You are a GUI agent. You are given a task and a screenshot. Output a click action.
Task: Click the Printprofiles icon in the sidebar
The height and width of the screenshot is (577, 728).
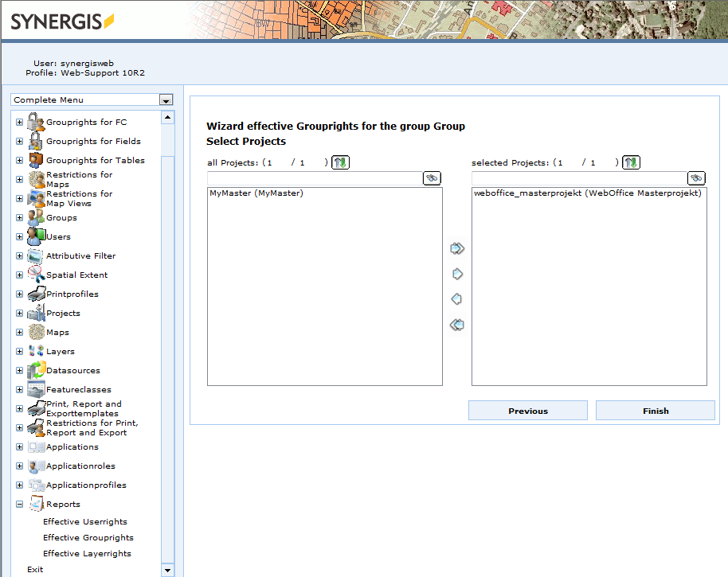coord(37,293)
